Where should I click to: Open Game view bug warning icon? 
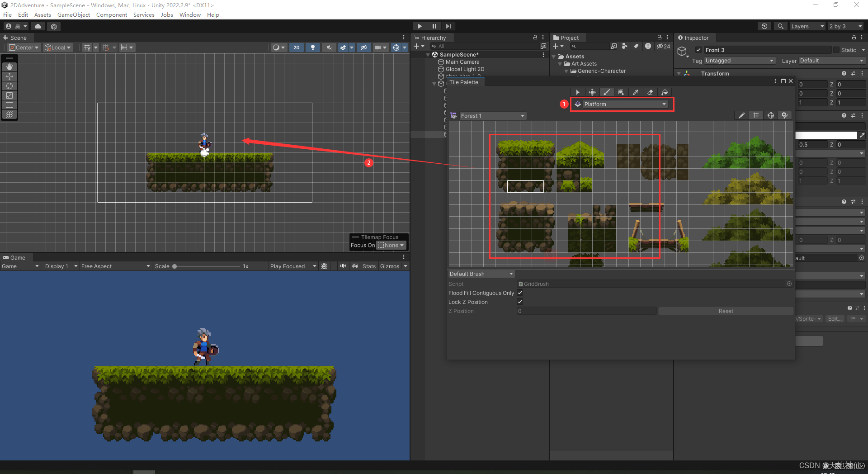[x=324, y=266]
